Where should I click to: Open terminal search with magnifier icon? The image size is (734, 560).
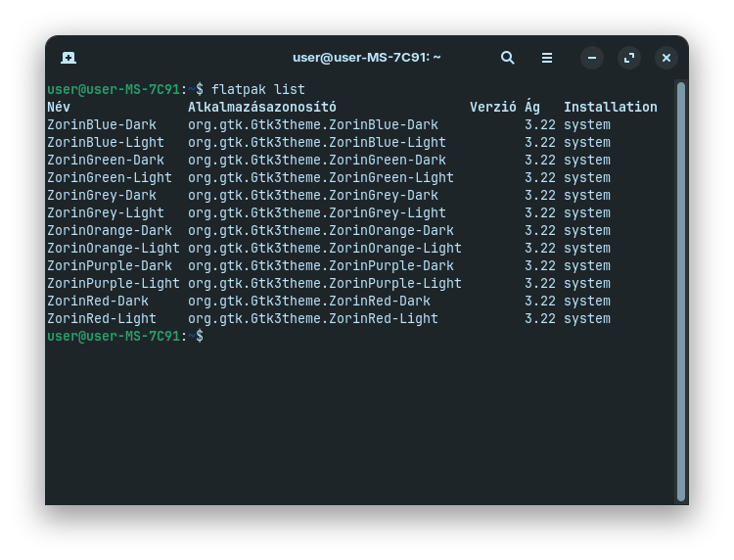point(507,58)
